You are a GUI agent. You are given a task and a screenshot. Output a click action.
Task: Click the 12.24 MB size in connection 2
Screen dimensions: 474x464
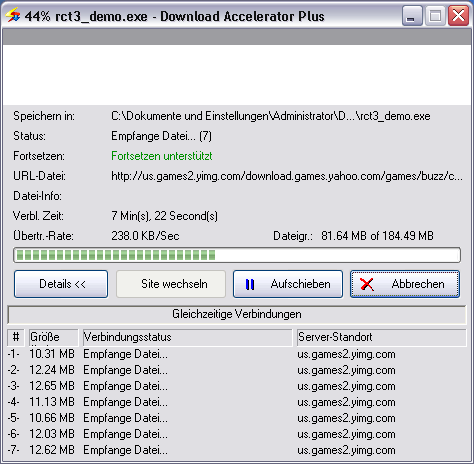52,370
